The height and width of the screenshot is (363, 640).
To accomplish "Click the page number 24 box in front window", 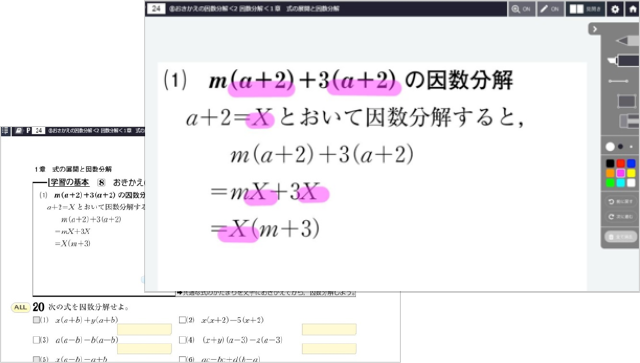I will point(156,9).
